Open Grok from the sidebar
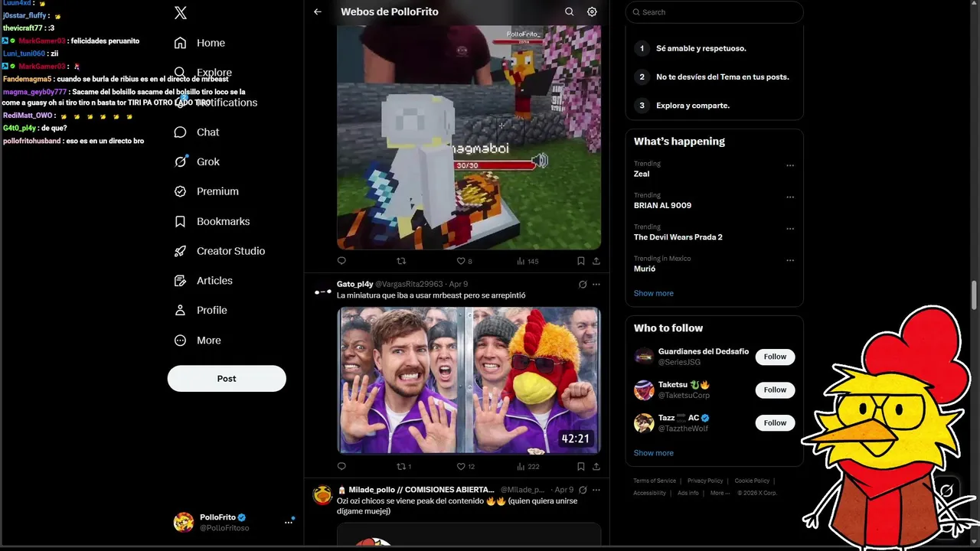Viewport: 980px width, 551px height. click(x=197, y=161)
